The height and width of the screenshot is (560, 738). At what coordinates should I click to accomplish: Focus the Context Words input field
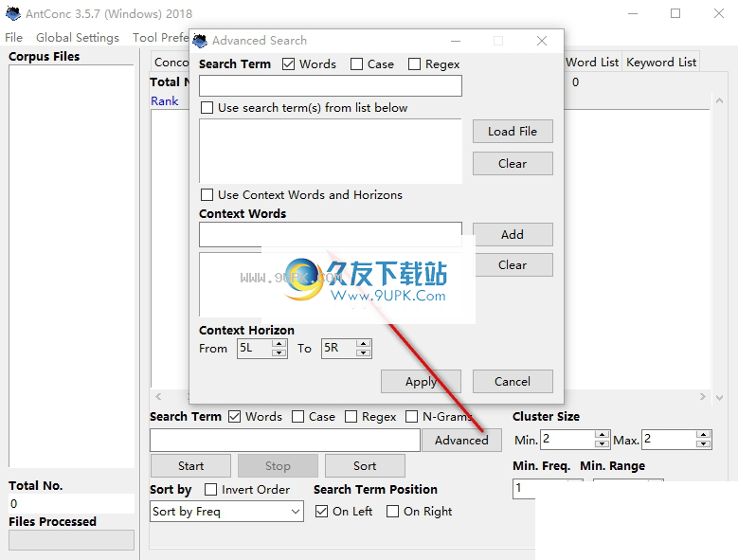(331, 234)
